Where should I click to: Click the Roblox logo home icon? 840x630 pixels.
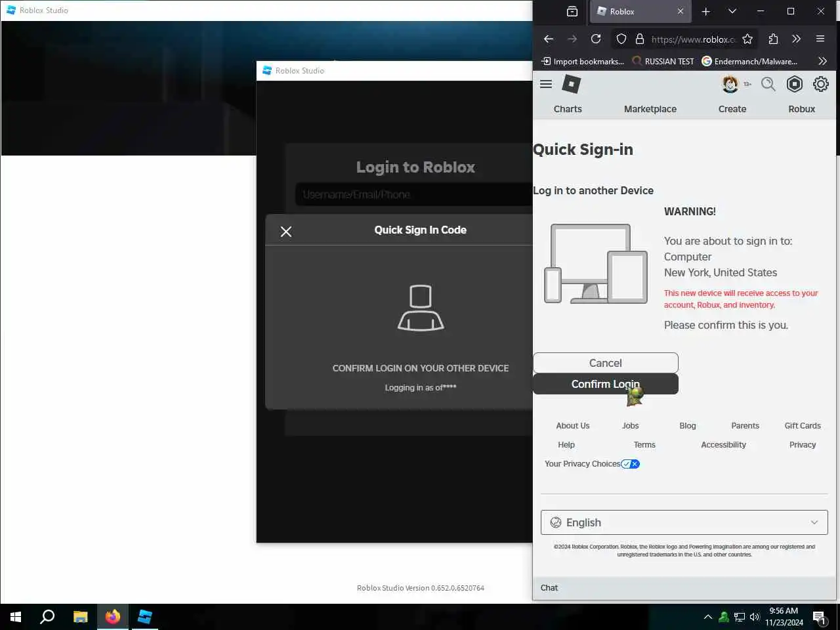(572, 84)
